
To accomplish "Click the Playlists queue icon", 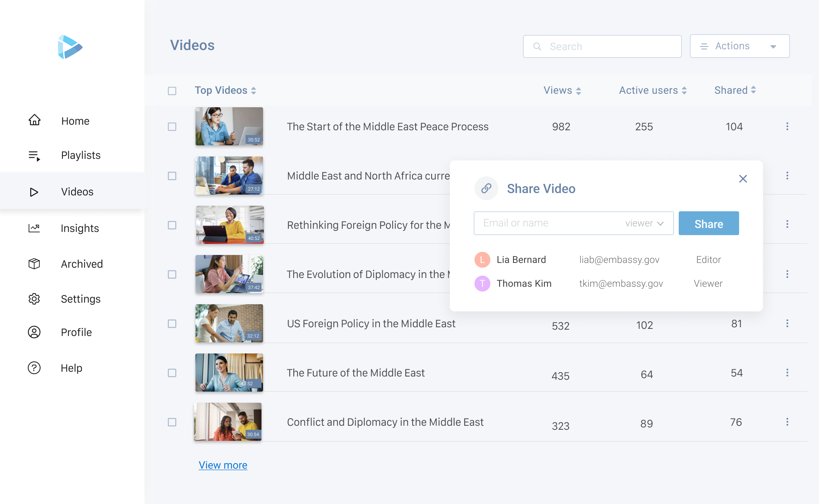I will pyautogui.click(x=34, y=156).
